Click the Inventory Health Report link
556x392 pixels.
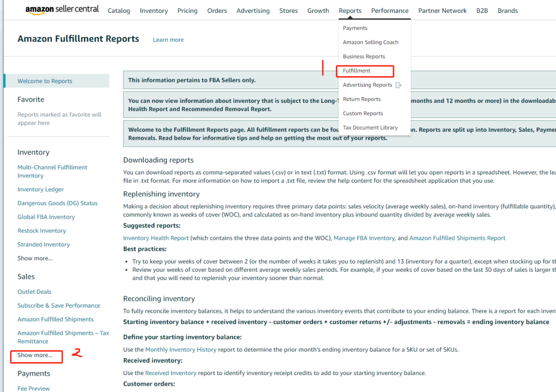point(155,238)
